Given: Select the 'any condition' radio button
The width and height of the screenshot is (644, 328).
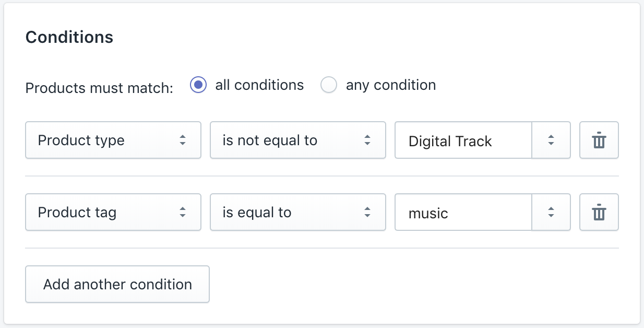Looking at the screenshot, I should (329, 85).
